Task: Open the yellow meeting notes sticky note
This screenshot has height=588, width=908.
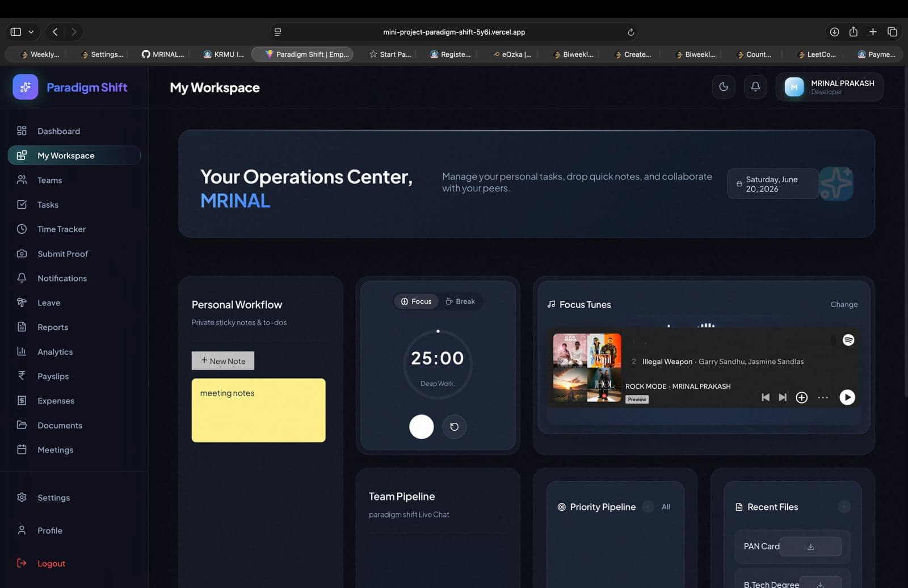Action: click(259, 410)
